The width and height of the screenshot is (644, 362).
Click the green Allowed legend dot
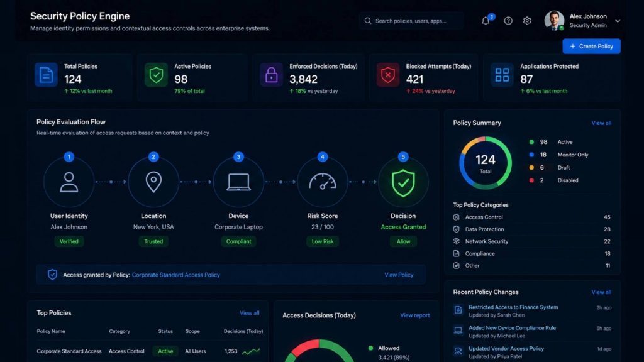(x=370, y=348)
